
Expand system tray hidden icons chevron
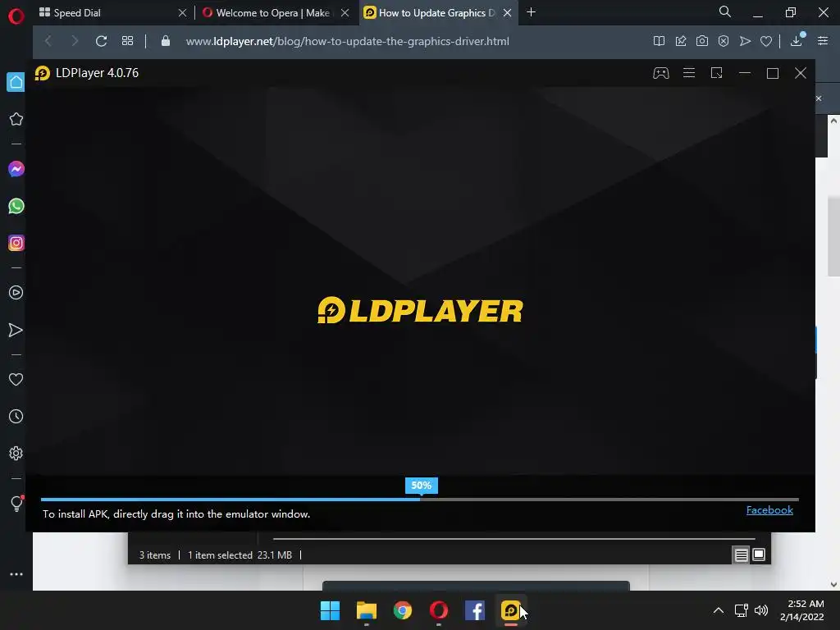click(x=719, y=610)
